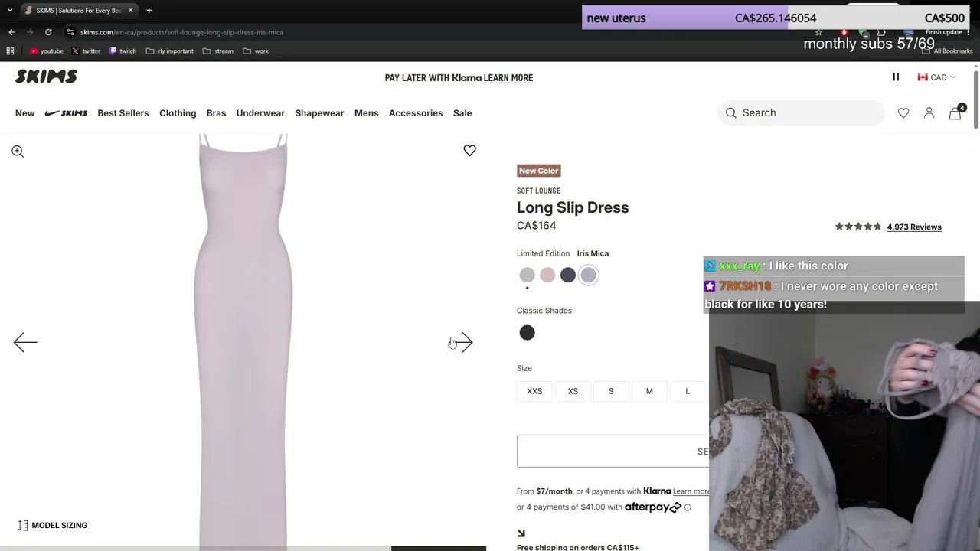980x551 pixels.
Task: Open the stream bookmarks folder
Action: click(218, 51)
